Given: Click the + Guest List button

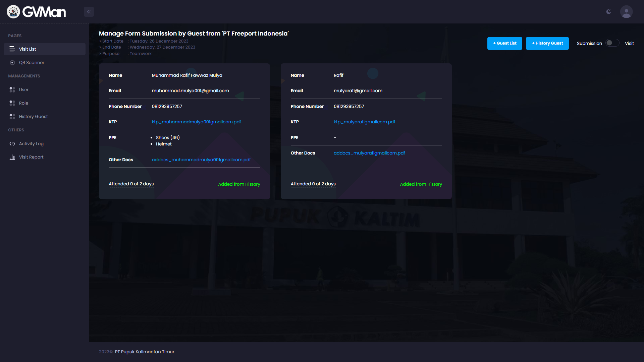Looking at the screenshot, I should point(504,43).
